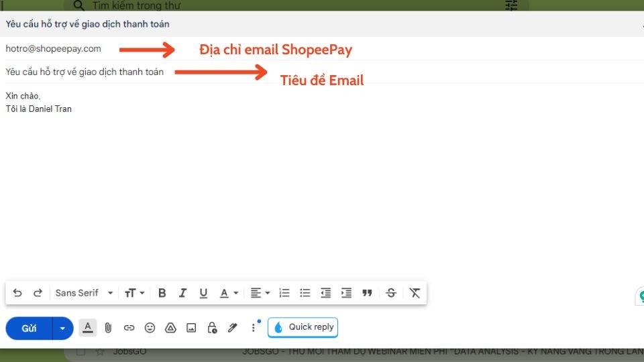The image size is (644, 362).
Task: Undo the last edit in the toolbar
Action: pyautogui.click(x=17, y=293)
